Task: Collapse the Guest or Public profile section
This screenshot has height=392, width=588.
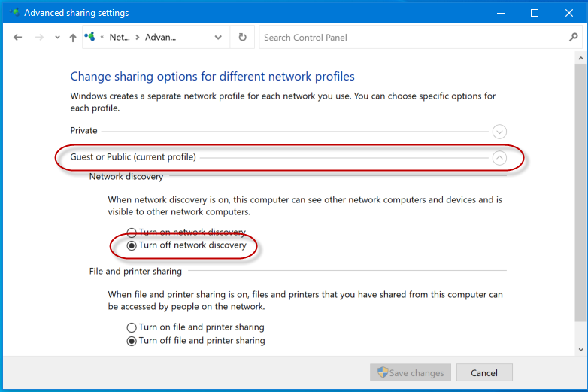Action: (x=499, y=158)
